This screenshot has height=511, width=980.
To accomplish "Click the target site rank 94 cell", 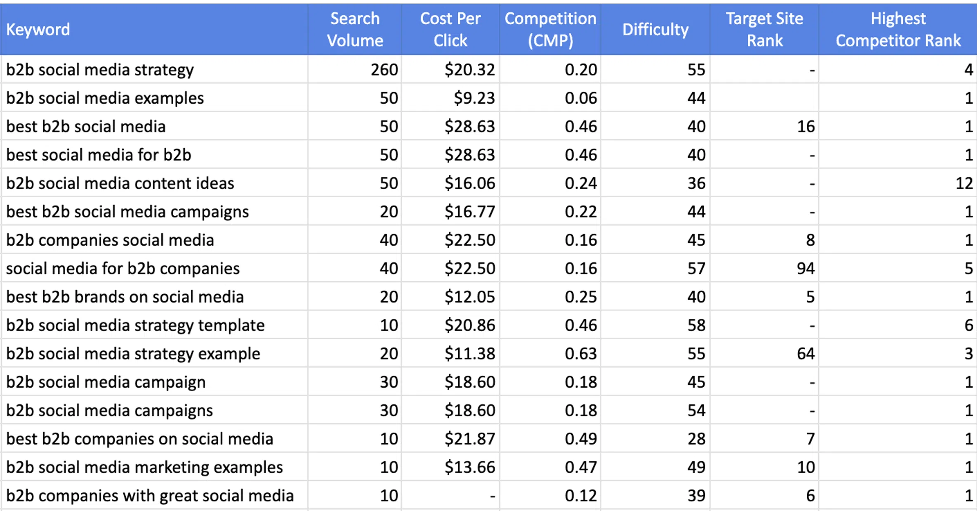I will [764, 268].
